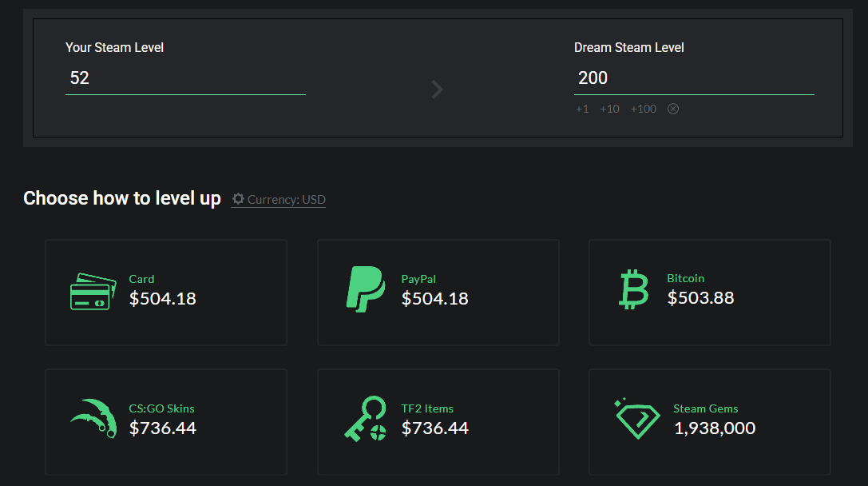The width and height of the screenshot is (868, 486).
Task: Click the CS:GO knife skins icon
Action: click(x=93, y=419)
